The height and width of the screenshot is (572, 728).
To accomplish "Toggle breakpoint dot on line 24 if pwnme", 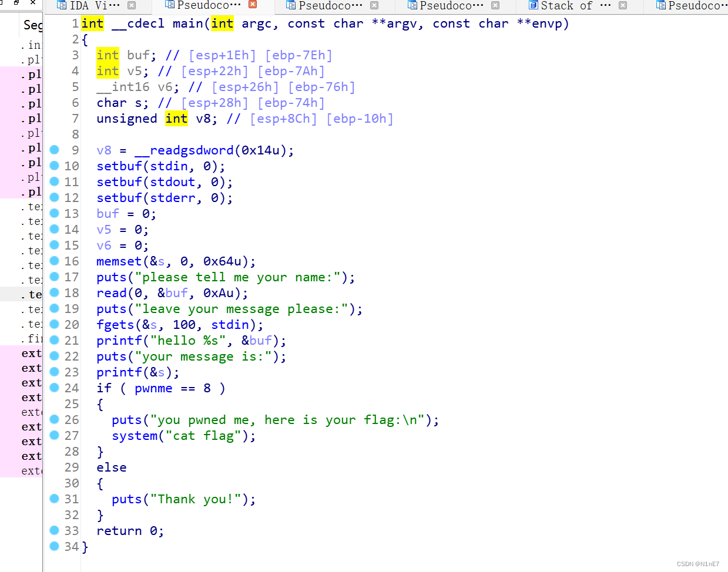I will coord(54,388).
